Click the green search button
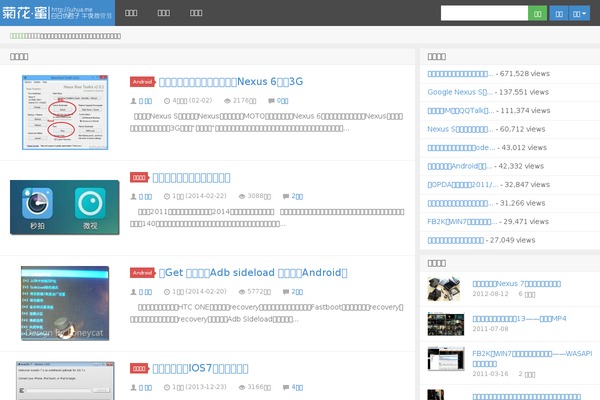 (537, 13)
